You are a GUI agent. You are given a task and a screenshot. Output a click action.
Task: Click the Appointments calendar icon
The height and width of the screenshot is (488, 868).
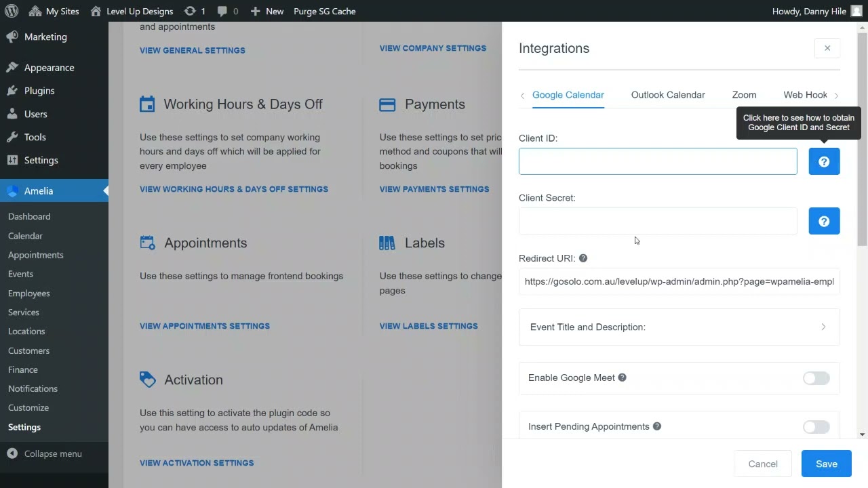[x=147, y=243]
